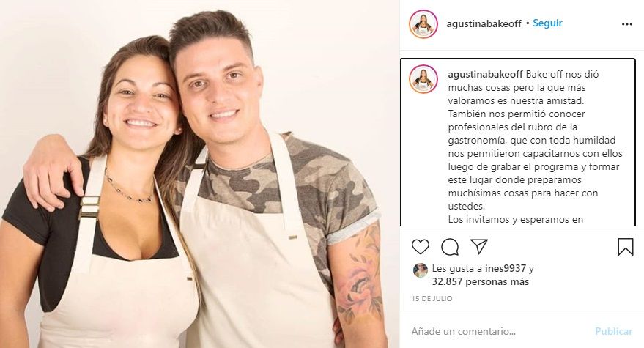The width and height of the screenshot is (644, 348).
Task: Save post with the bookmark icon
Action: click(626, 247)
